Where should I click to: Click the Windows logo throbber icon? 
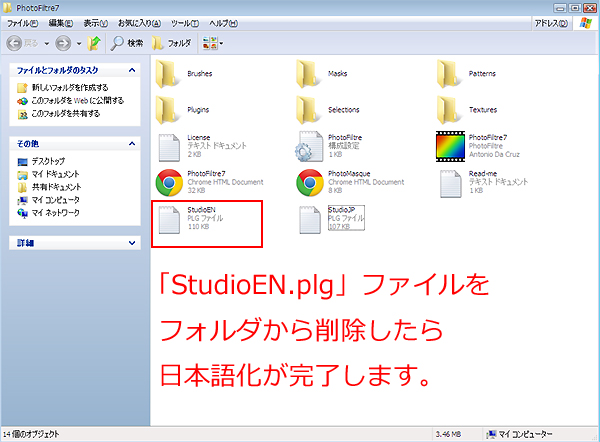pos(585,23)
